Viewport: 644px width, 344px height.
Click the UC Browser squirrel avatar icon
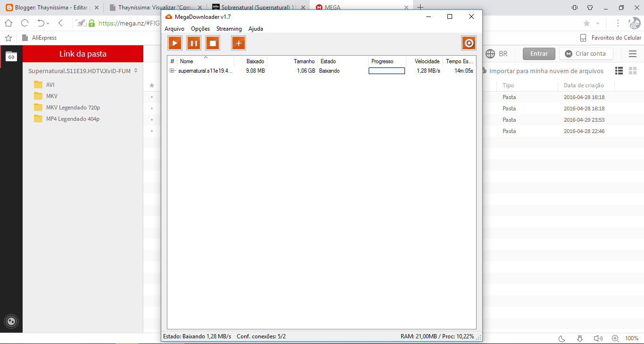point(635,23)
